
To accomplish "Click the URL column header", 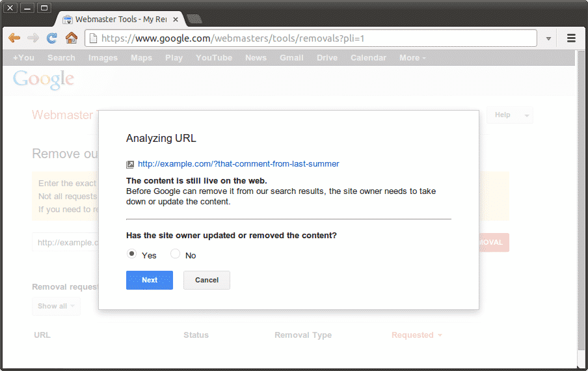I will [x=42, y=335].
